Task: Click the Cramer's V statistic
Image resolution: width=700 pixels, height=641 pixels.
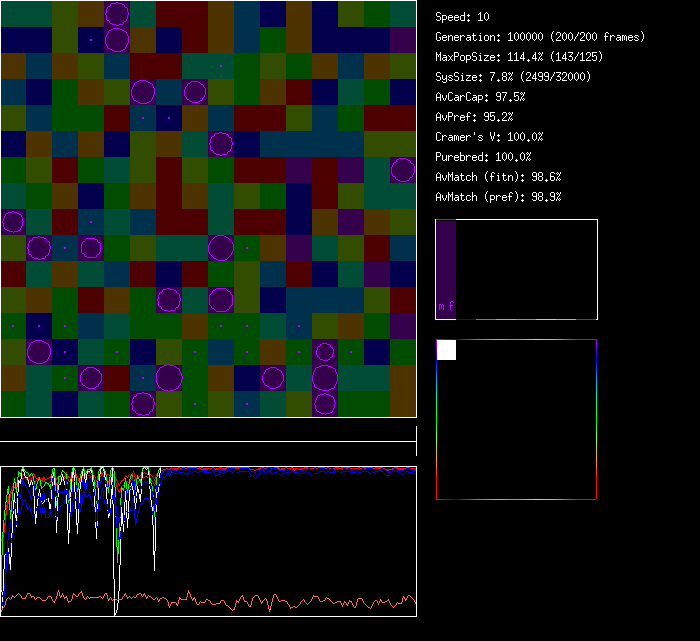Action: tap(489, 137)
